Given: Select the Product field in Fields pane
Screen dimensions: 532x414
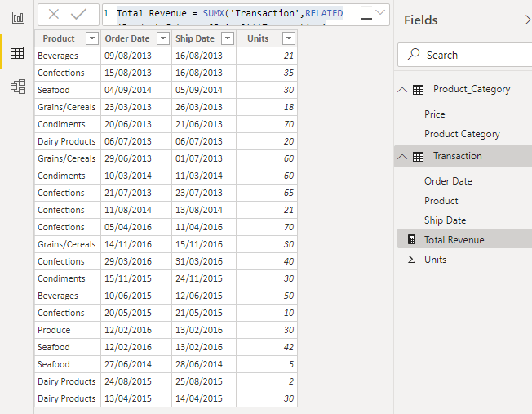Looking at the screenshot, I should (441, 201).
